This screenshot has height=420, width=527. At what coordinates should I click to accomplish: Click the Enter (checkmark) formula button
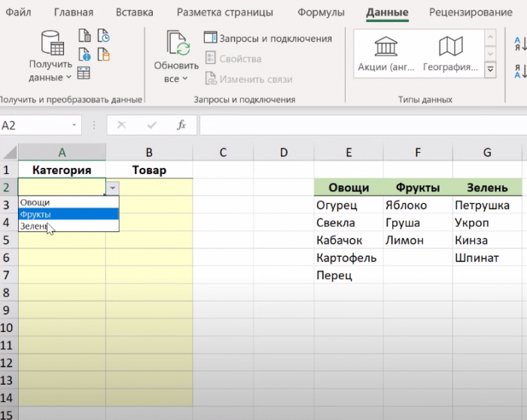pos(151,126)
